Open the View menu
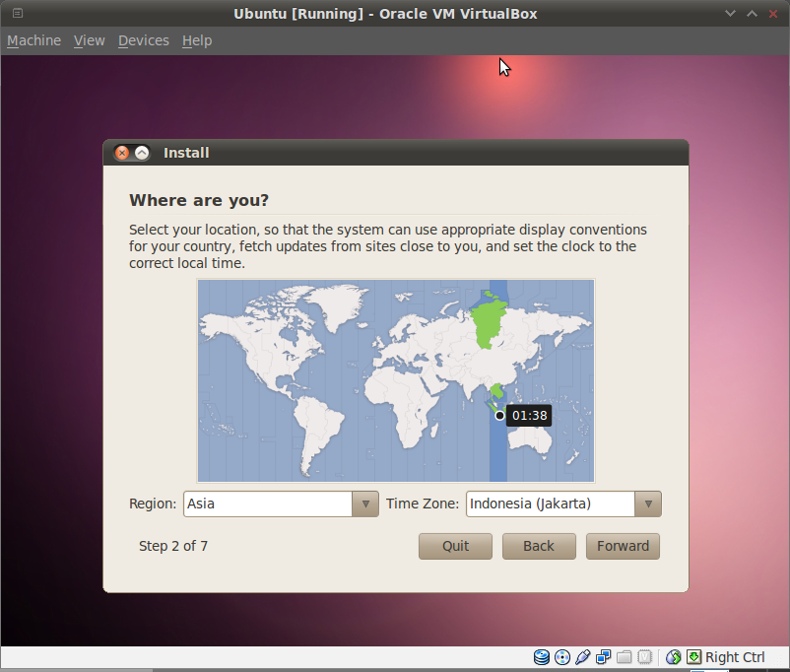This screenshot has width=790, height=672. [90, 40]
